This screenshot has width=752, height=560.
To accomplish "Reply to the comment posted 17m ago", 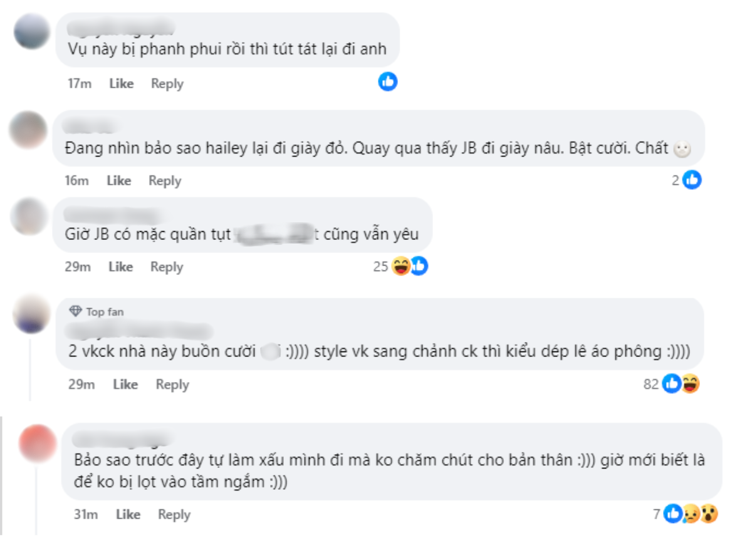I will click(167, 83).
